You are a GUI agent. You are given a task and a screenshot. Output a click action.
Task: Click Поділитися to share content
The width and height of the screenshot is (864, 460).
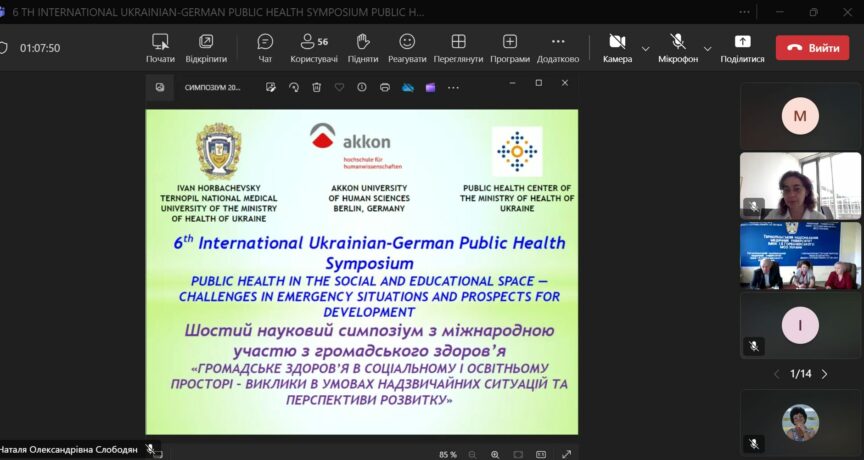(742, 47)
